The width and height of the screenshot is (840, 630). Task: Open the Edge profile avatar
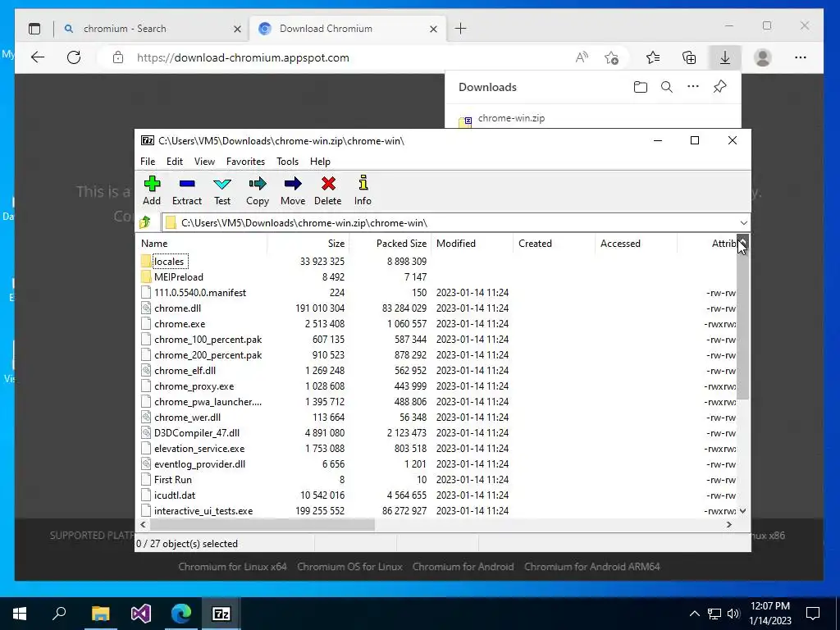click(x=762, y=57)
